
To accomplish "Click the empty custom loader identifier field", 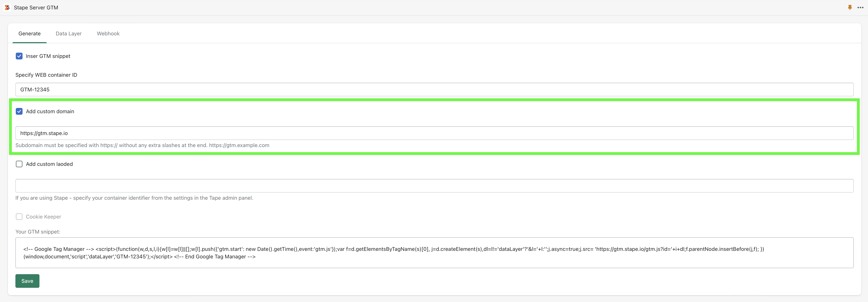I will pos(434,186).
